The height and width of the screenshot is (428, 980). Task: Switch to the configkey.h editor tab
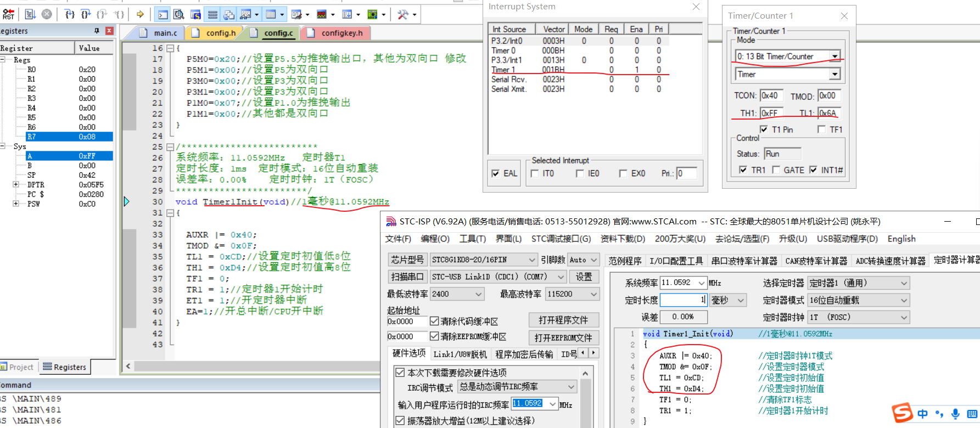point(337,33)
